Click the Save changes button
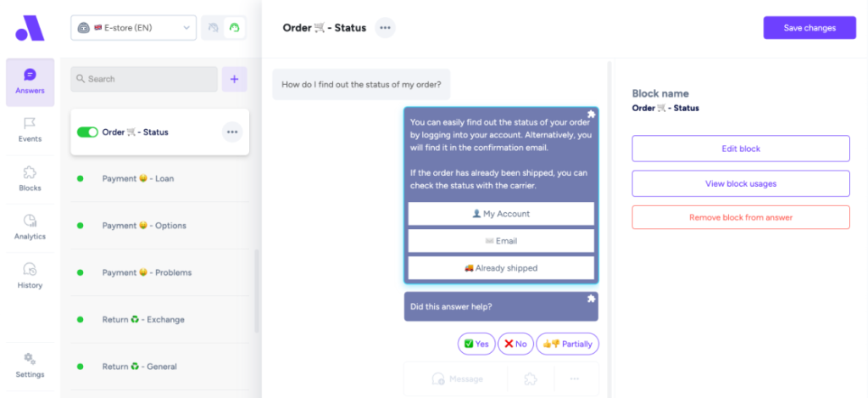 pyautogui.click(x=809, y=28)
